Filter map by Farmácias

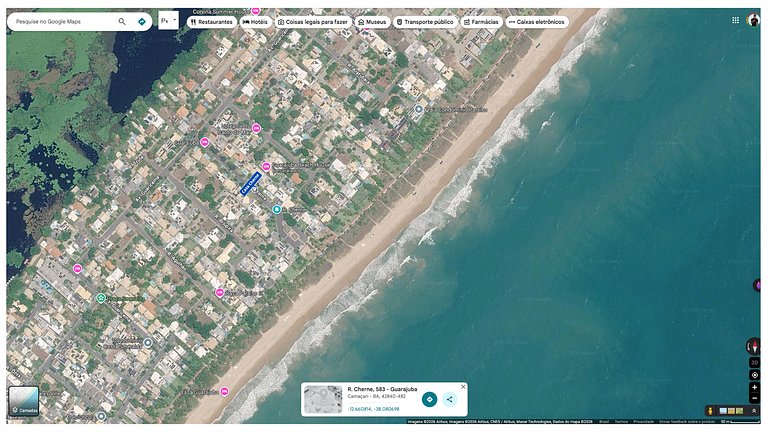(481, 22)
